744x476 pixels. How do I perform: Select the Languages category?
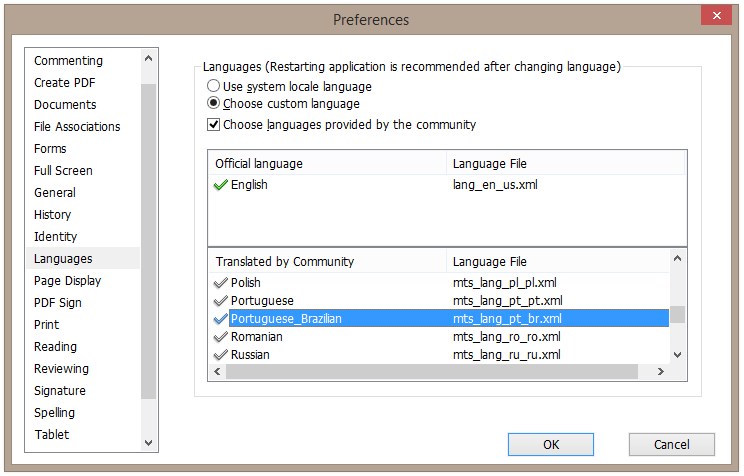click(x=83, y=259)
